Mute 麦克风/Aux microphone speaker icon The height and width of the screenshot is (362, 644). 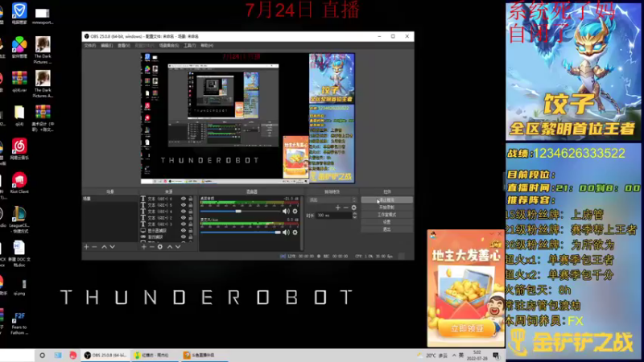click(x=286, y=232)
